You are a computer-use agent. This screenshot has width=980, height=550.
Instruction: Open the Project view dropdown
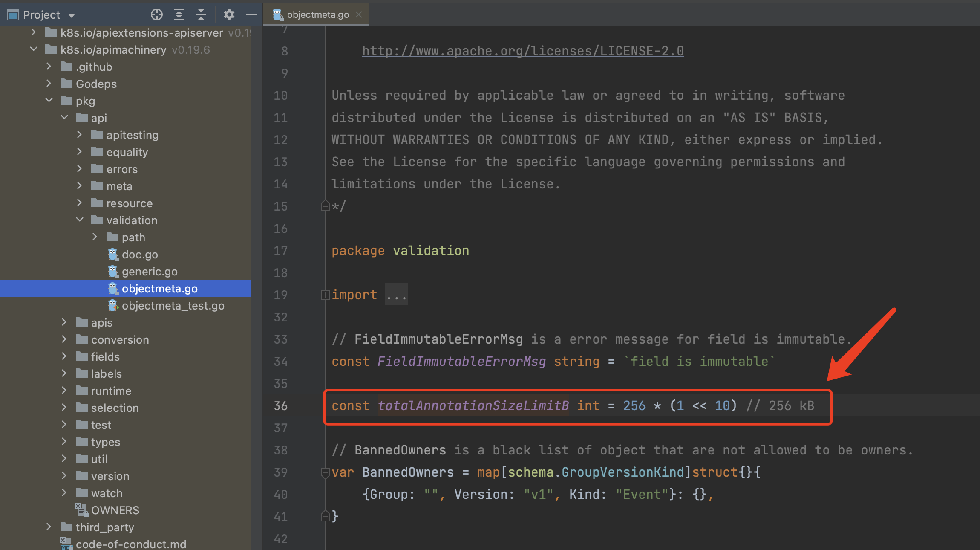[x=72, y=15]
